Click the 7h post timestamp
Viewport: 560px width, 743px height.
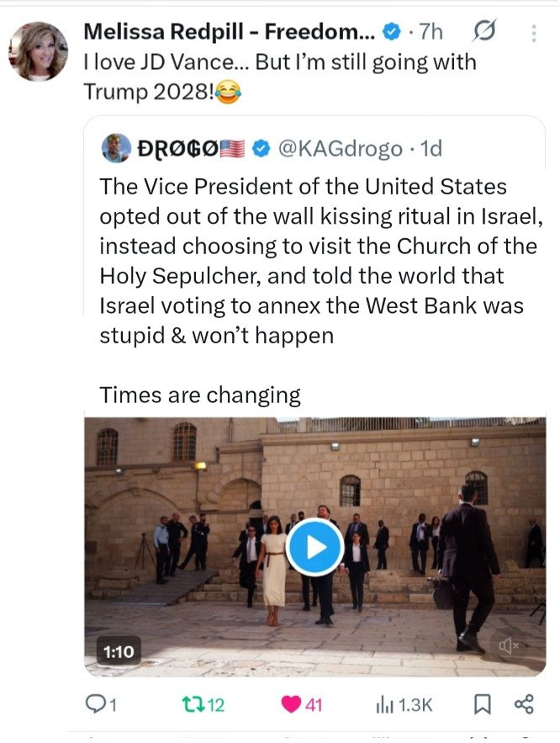431,33
